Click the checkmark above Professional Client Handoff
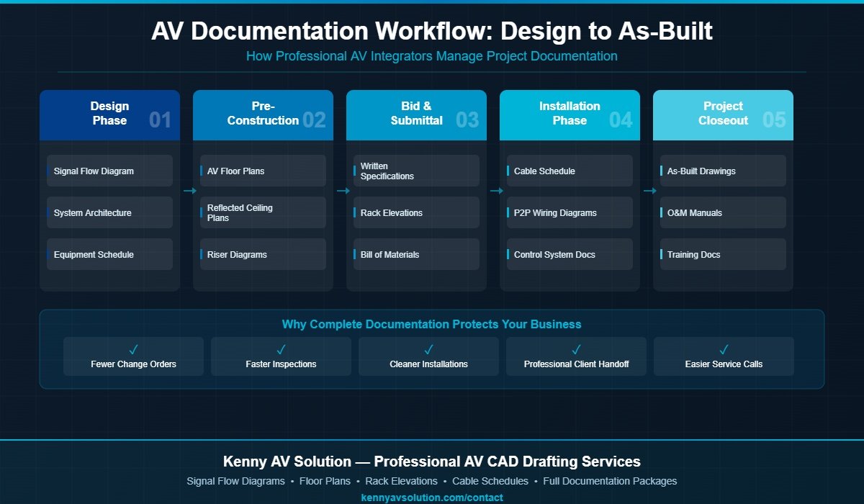This screenshot has height=504, width=864. 576,348
